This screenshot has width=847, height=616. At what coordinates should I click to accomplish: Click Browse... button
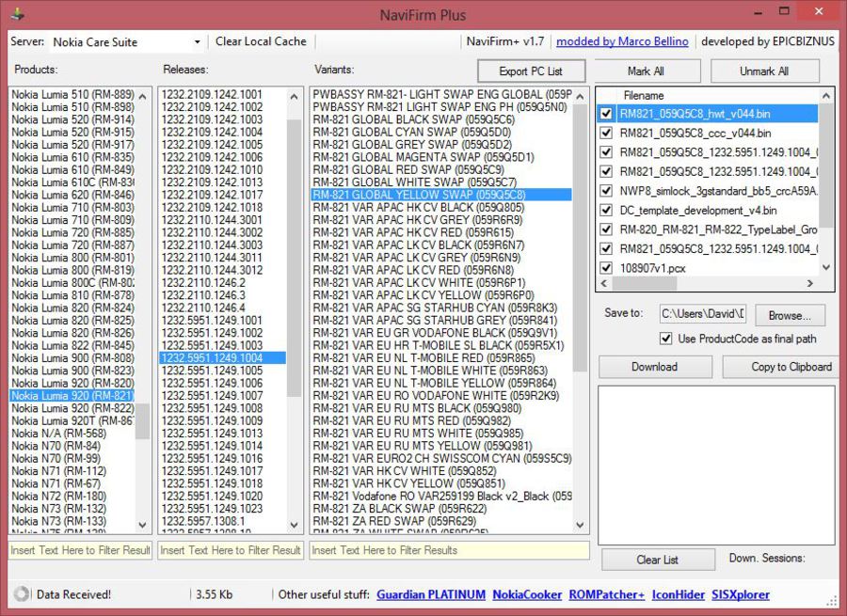pos(790,315)
